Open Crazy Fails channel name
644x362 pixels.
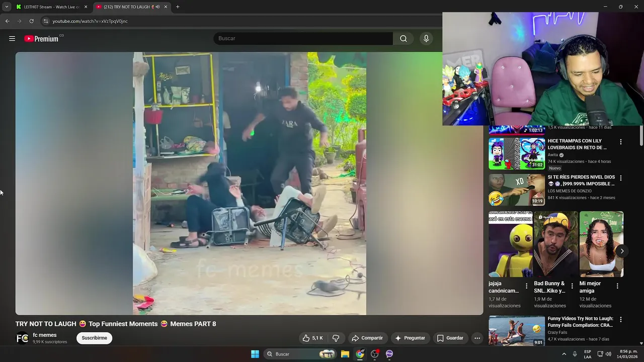coord(557,332)
